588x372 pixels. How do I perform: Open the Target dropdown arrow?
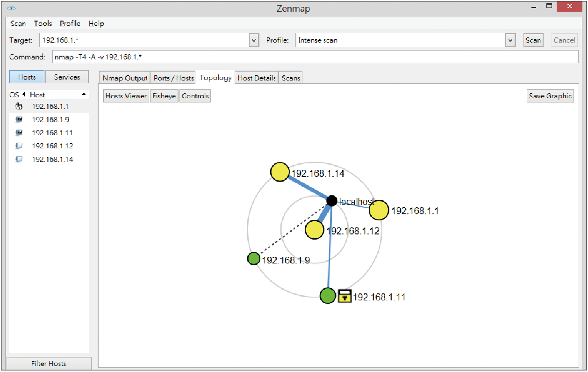(254, 40)
